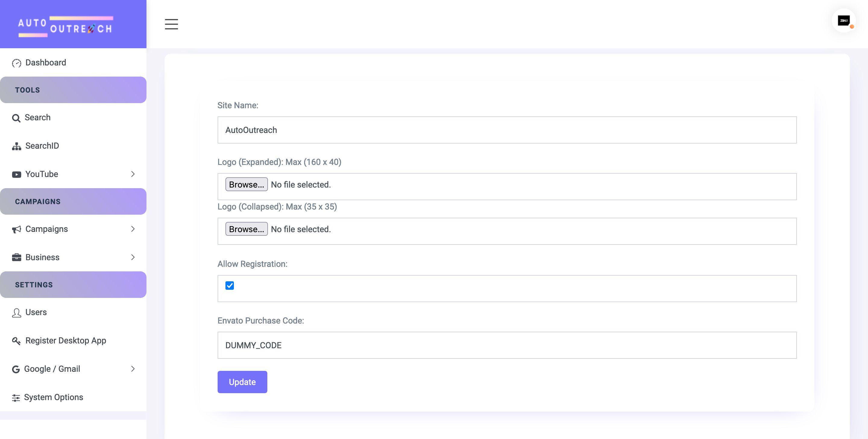Expand the YouTube submenu chevron
This screenshot has width=868, height=439.
tap(133, 174)
